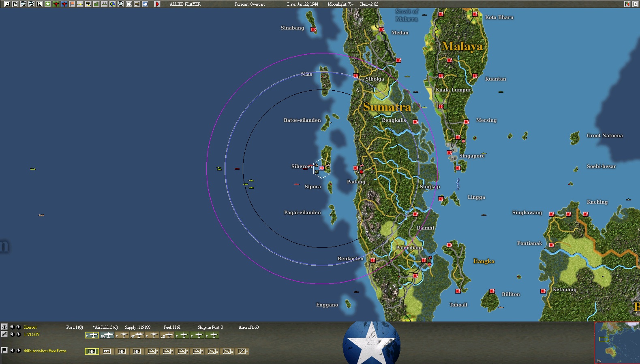Click the two yellow ships toolbar icon
The width and height of the screenshot is (640, 364).
pos(88,4)
